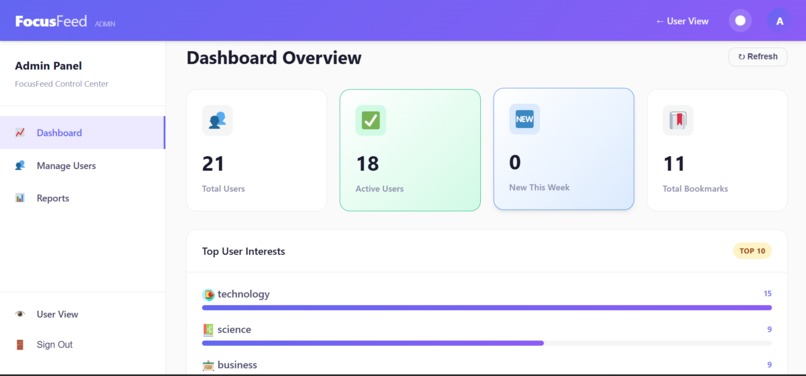Click the Dashboard Overview title

pos(274,58)
